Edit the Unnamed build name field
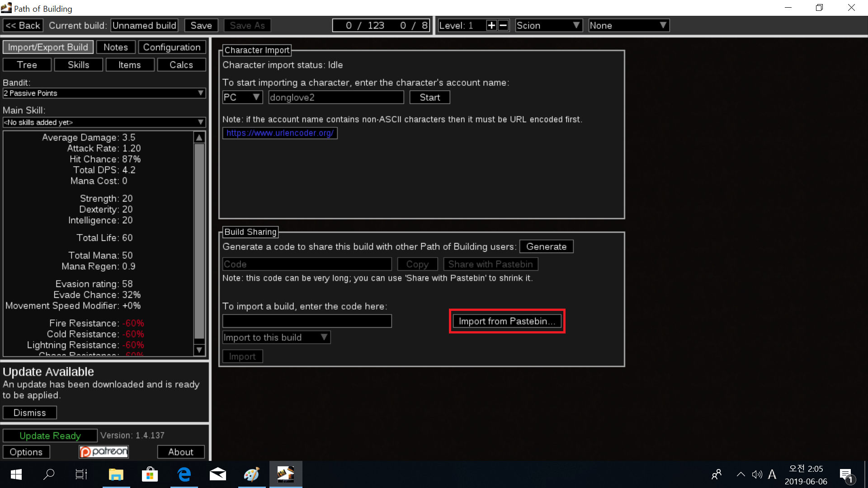 (x=144, y=26)
